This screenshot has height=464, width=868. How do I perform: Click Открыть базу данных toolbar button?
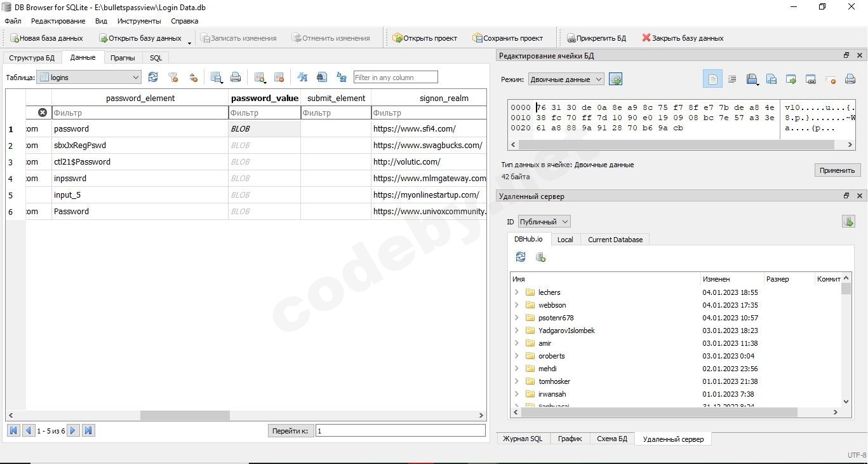141,38
